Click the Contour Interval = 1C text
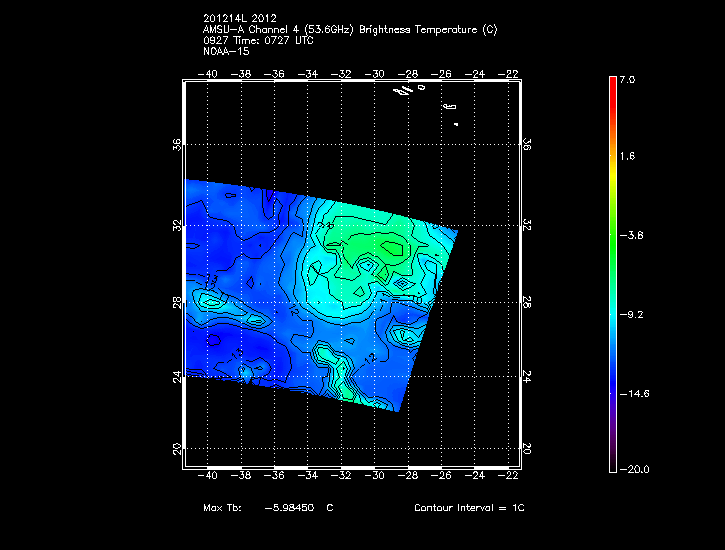The height and width of the screenshot is (550, 725). pyautogui.click(x=469, y=508)
